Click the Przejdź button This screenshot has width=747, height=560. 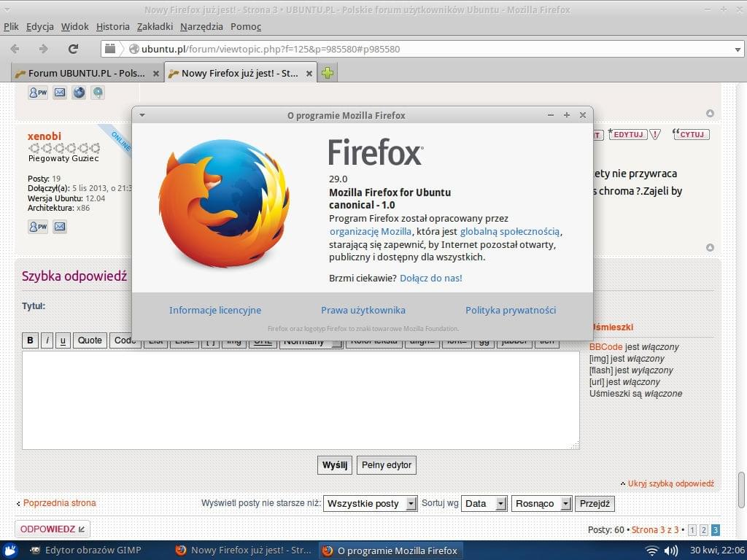pyautogui.click(x=595, y=503)
